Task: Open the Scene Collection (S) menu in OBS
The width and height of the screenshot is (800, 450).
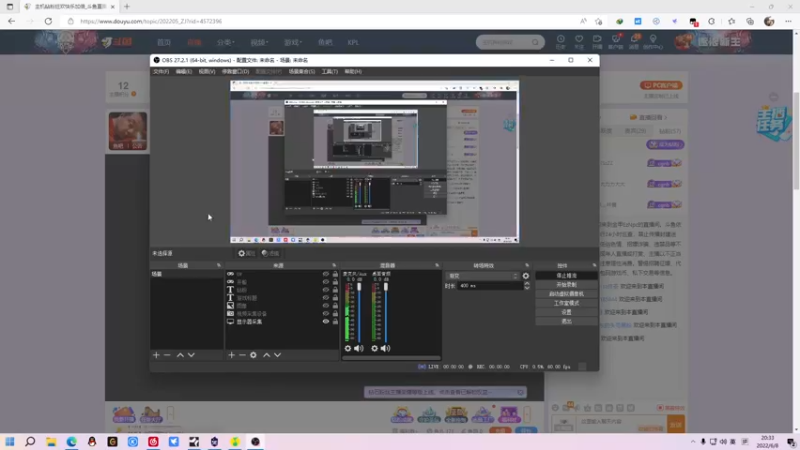Action: coord(302,71)
